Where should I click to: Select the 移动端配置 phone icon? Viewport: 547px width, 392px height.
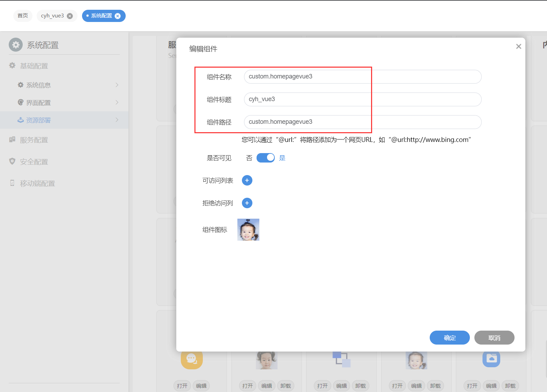coord(12,183)
